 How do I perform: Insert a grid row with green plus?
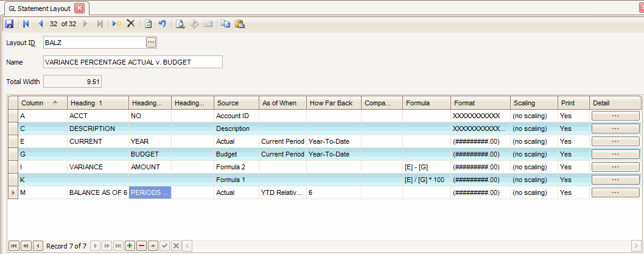130,246
